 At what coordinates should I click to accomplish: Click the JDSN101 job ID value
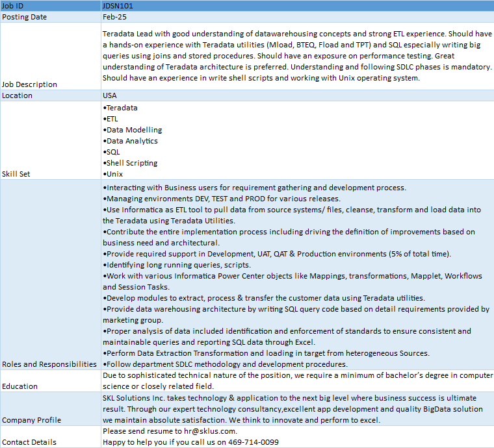[118, 6]
